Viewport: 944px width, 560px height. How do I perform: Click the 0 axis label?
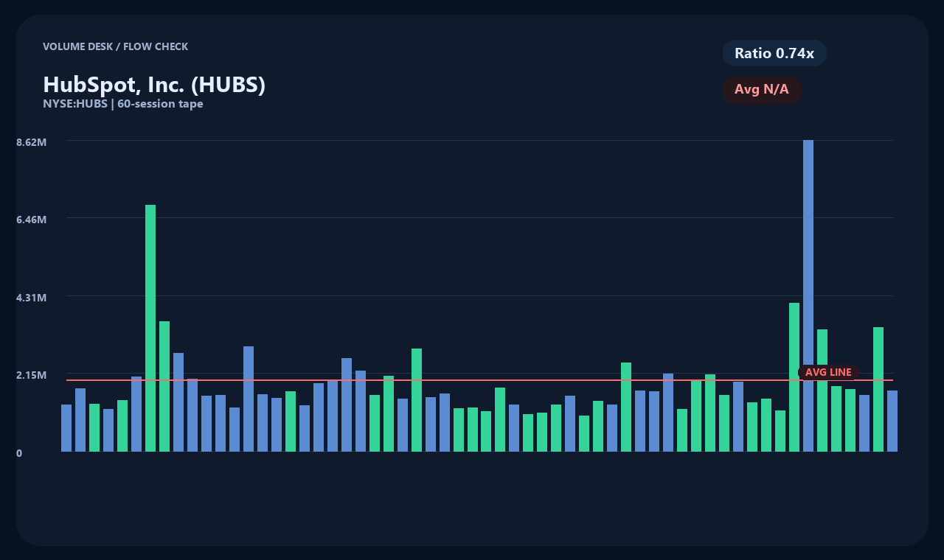tap(19, 453)
